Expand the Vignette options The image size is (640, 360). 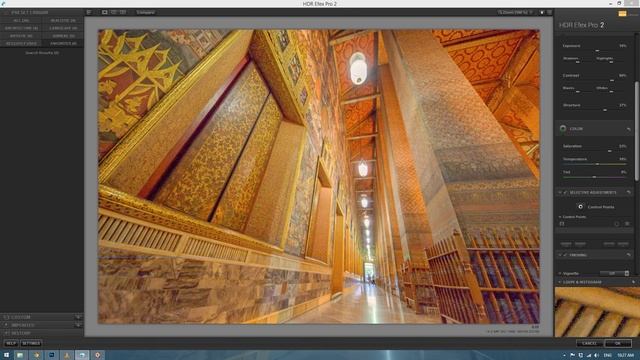click(560, 273)
